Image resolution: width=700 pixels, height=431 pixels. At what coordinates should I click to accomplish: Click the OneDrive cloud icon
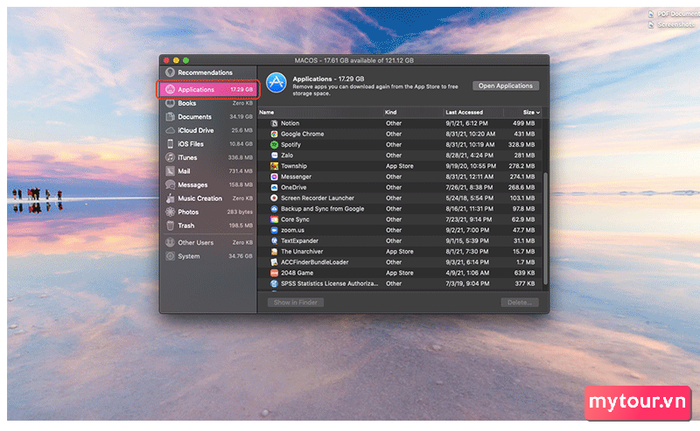tap(273, 187)
